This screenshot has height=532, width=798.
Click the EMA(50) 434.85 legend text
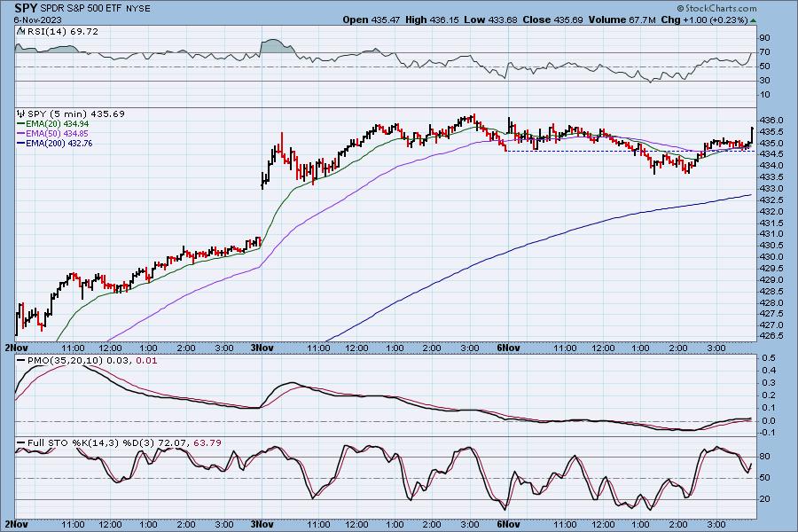(57, 133)
